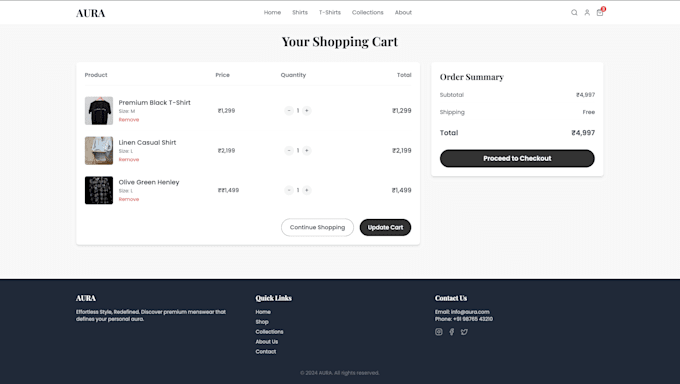Increase quantity of Olive Green Henley
The width and height of the screenshot is (680, 384).
[x=307, y=190]
